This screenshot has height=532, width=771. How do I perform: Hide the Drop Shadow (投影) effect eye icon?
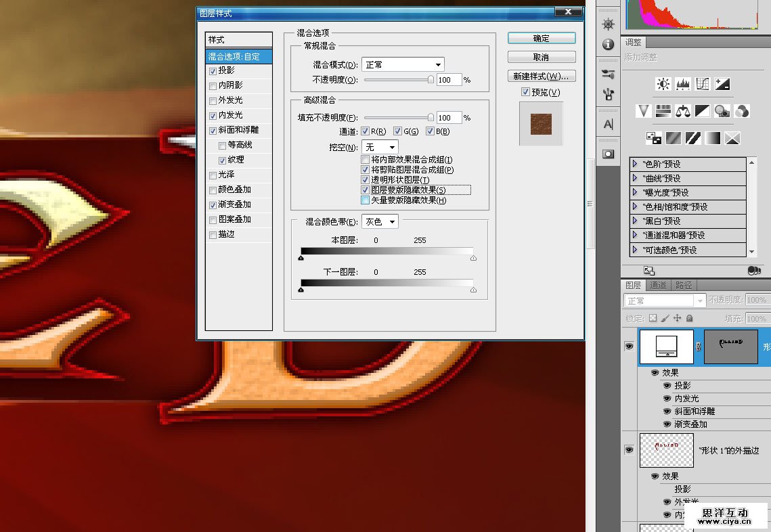coord(667,386)
